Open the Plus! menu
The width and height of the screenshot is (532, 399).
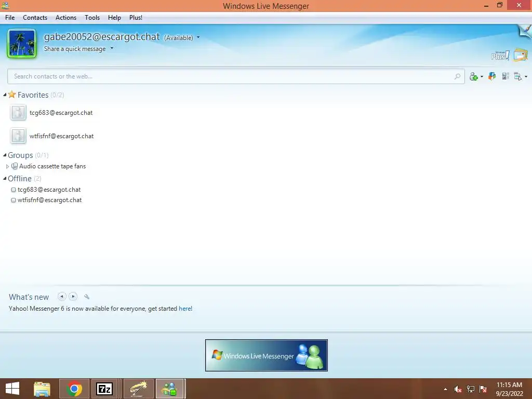(136, 18)
